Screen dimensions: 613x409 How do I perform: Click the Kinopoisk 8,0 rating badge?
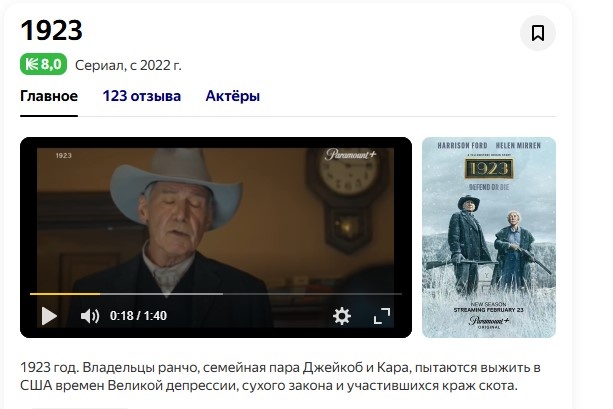43,64
